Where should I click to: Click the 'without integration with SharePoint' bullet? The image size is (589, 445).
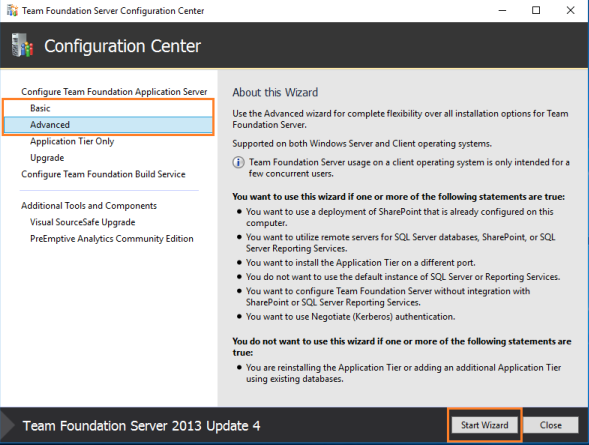click(x=388, y=297)
